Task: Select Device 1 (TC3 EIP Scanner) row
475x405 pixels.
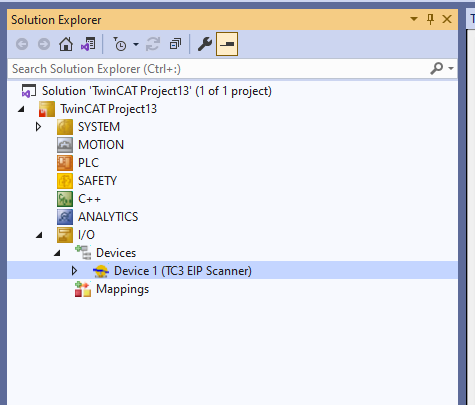Action: click(232, 270)
